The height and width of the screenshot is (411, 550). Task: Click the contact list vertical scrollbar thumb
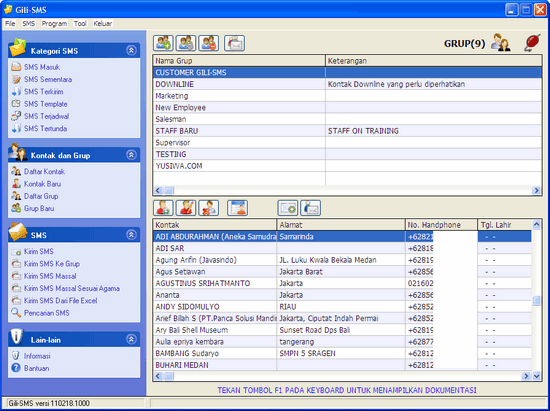pos(536,301)
